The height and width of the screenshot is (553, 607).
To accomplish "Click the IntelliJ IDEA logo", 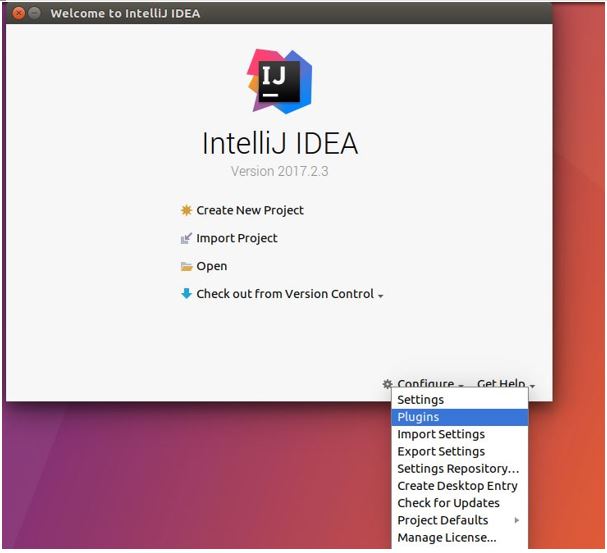I will coord(279,81).
